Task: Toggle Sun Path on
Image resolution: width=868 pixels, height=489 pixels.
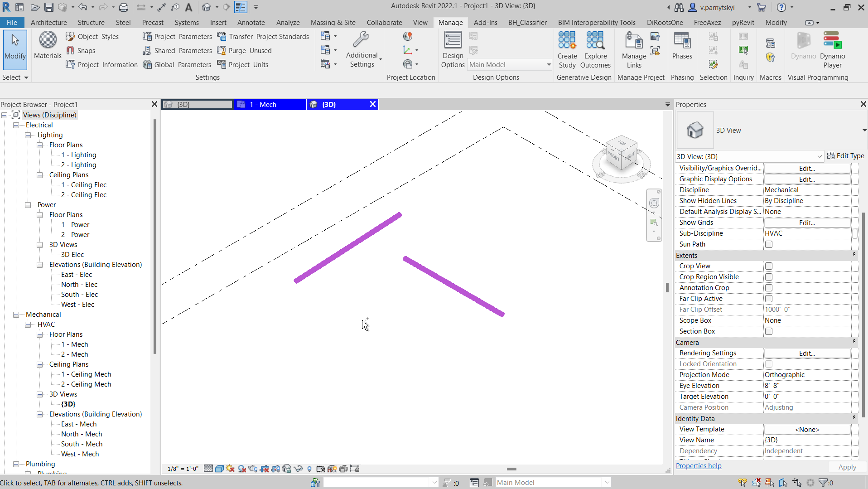Action: tap(768, 244)
